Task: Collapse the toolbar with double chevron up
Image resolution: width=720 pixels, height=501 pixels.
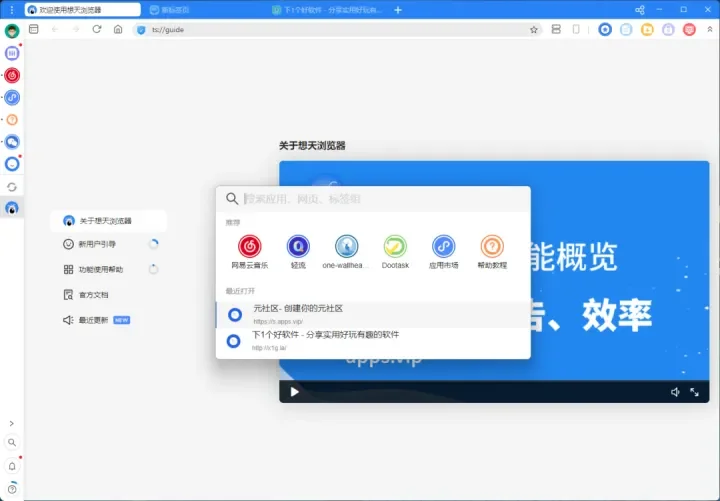Action: (709, 29)
